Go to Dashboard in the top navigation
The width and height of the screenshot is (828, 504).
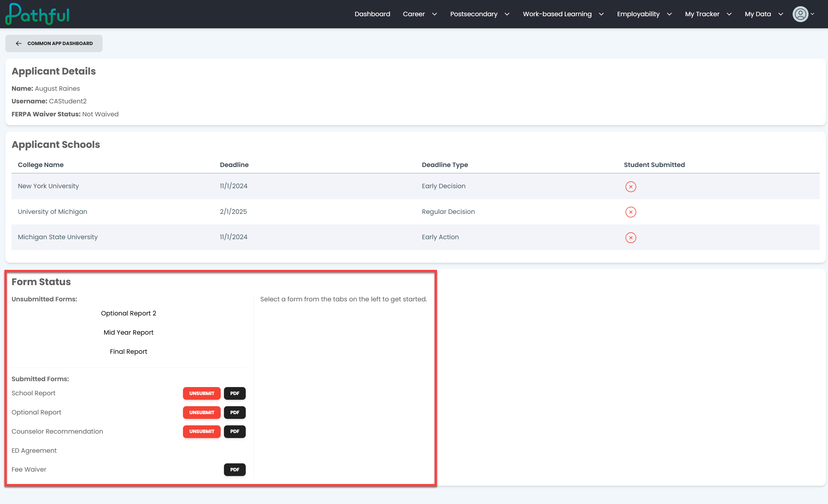pos(372,14)
